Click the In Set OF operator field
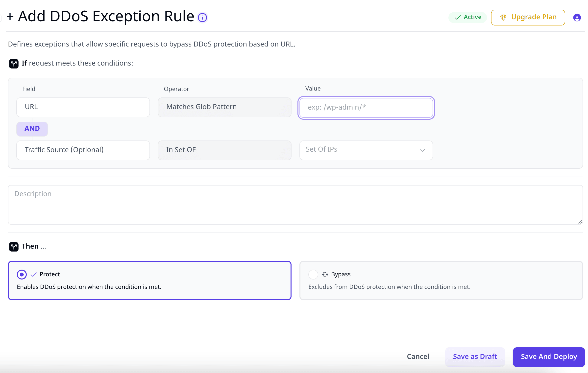 click(224, 150)
